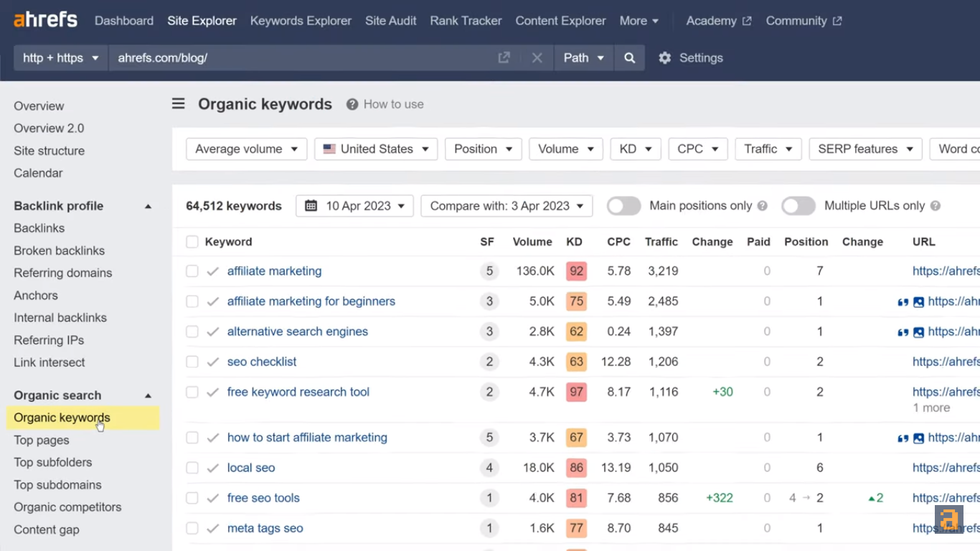Screen dimensions: 980x551
Task: Click SERP quote icon in affiliate marketing for beginners row
Action: (903, 302)
